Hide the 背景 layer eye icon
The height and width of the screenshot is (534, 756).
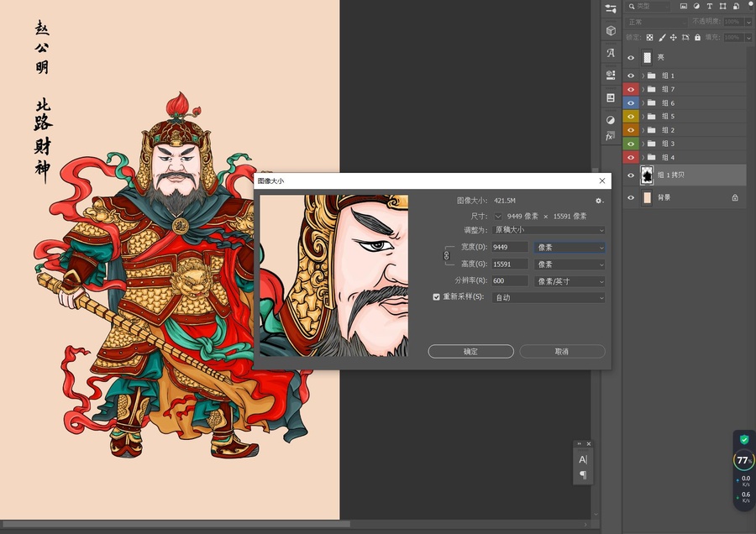(631, 197)
